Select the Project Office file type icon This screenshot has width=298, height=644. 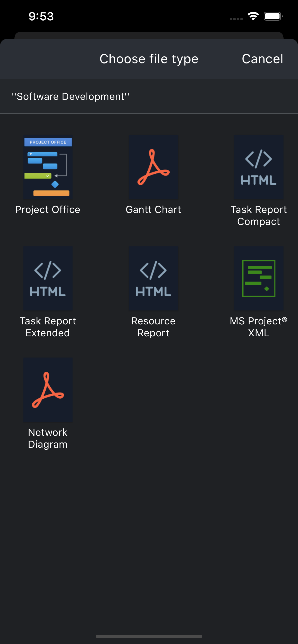click(48, 167)
